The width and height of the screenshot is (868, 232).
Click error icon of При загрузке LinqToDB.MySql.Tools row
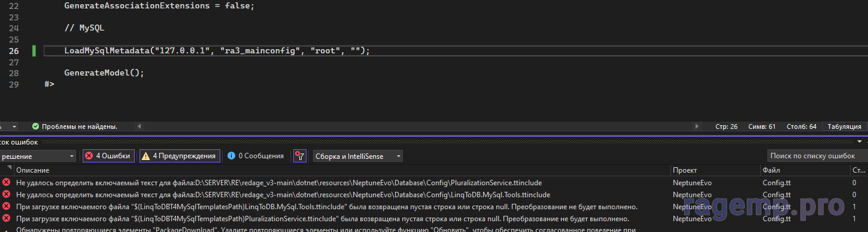tap(7, 206)
